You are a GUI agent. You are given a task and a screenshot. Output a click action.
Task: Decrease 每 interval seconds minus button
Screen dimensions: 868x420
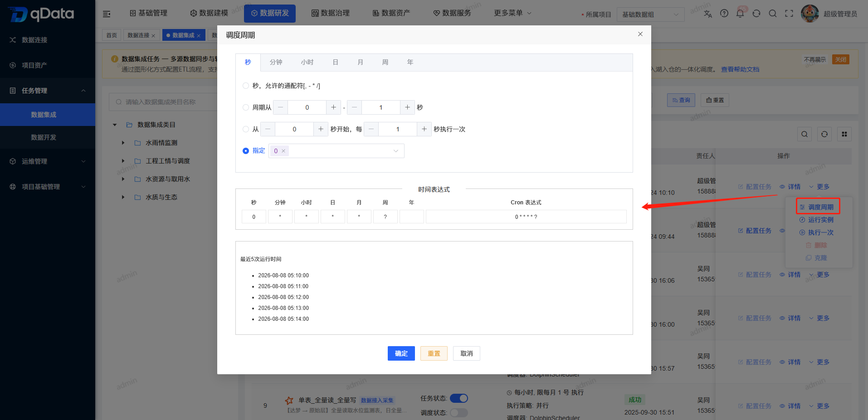point(371,129)
